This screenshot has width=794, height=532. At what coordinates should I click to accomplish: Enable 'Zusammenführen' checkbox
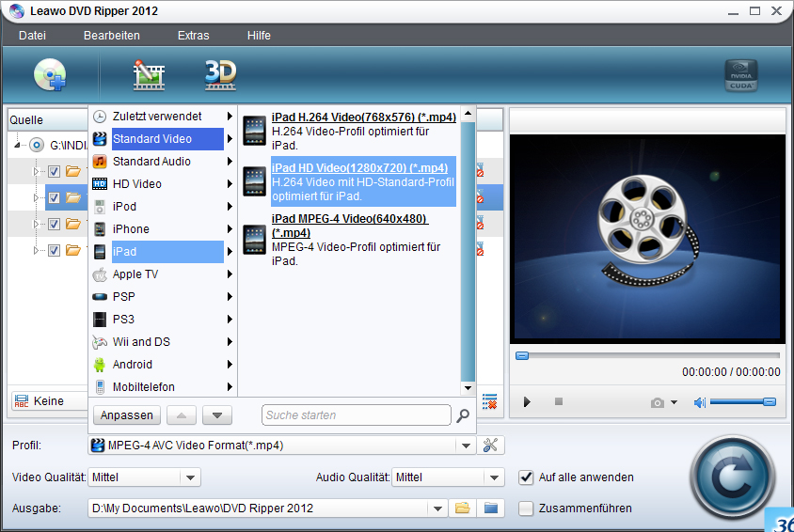pos(526,509)
